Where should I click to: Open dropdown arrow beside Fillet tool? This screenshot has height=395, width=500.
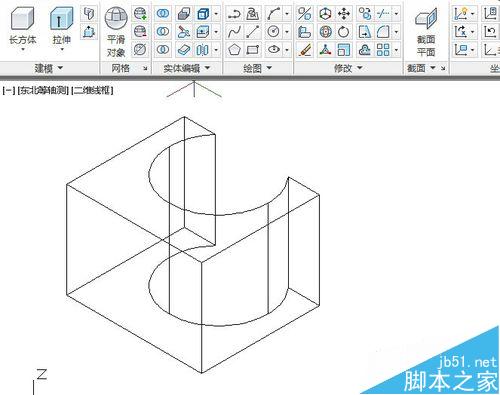(396, 32)
